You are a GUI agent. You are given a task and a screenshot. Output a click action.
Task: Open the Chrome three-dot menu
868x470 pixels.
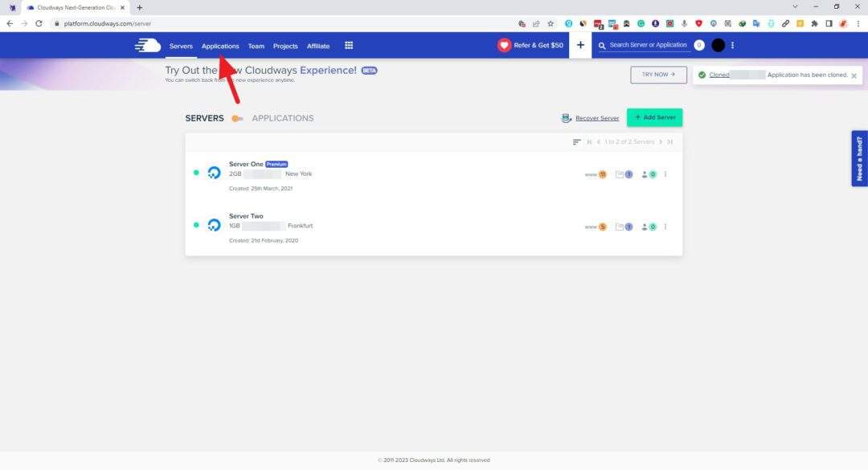point(858,24)
